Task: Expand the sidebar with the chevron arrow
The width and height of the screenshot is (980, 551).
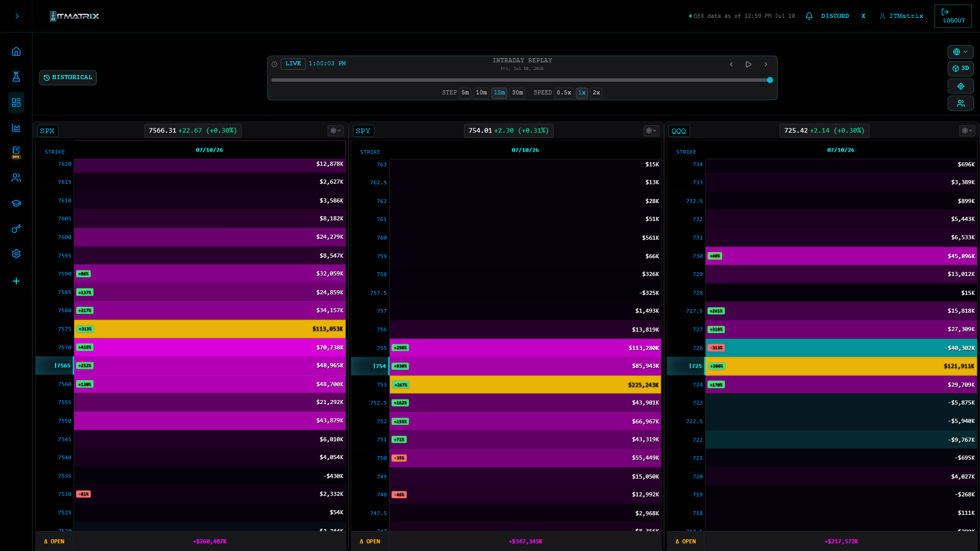Action: 17,16
